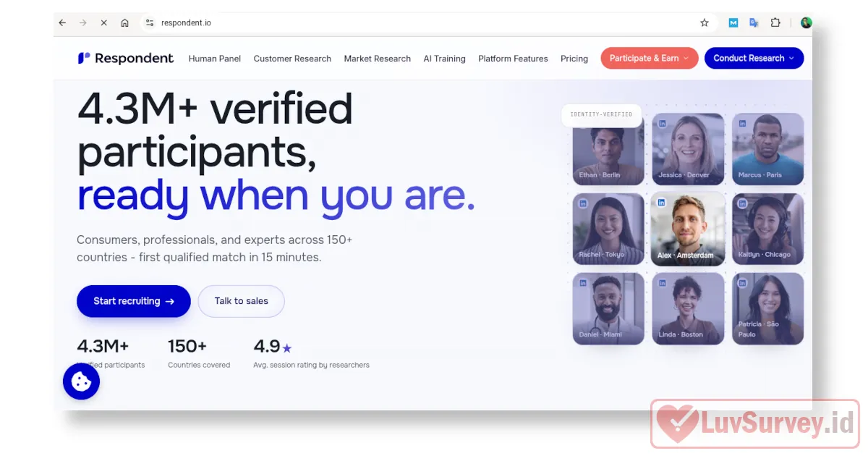This screenshot has width=868, height=456.
Task: Open the translate extension icon
Action: click(754, 22)
